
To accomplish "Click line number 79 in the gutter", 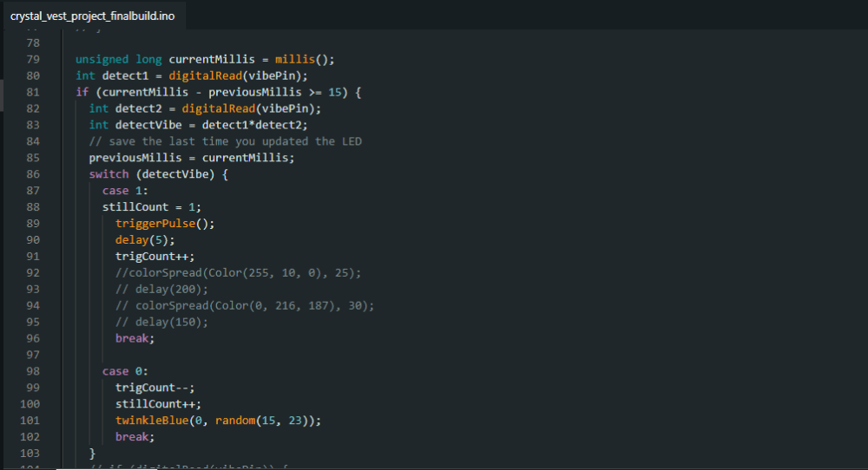I will [x=33, y=60].
